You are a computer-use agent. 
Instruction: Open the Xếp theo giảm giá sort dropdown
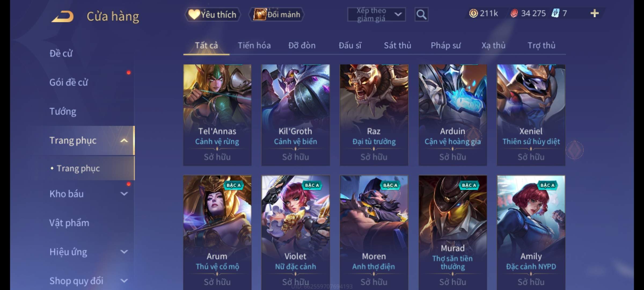click(x=376, y=15)
